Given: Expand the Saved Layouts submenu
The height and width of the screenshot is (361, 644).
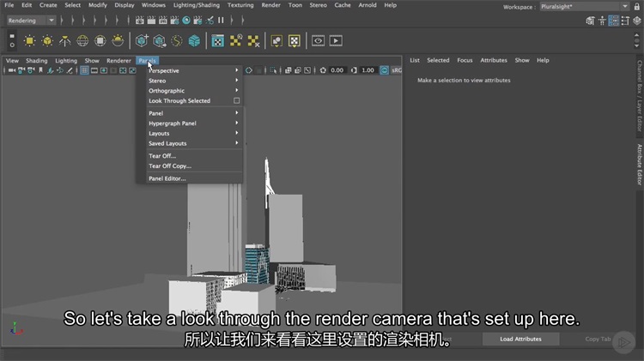Looking at the screenshot, I should pos(193,143).
